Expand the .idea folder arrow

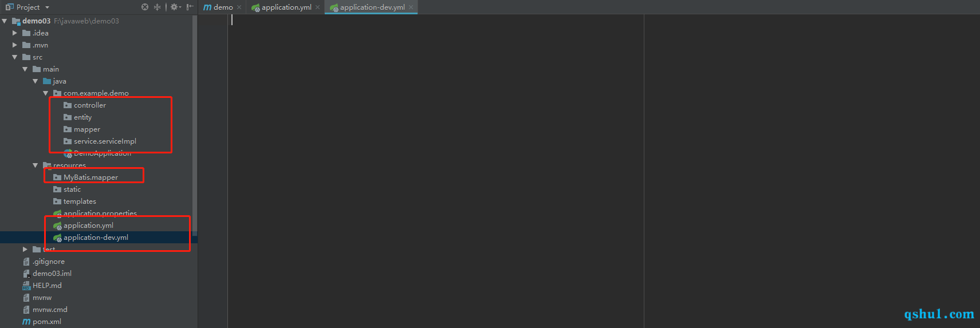pos(15,33)
